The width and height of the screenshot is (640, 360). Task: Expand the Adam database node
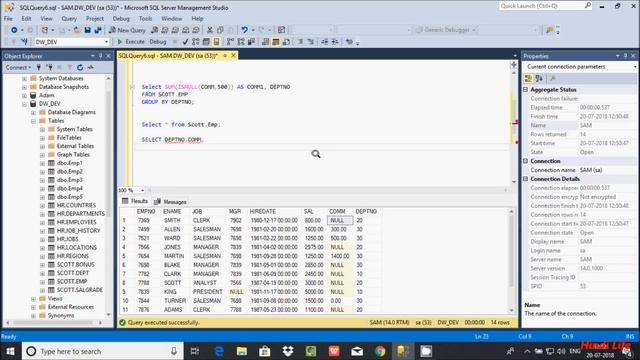point(24,96)
